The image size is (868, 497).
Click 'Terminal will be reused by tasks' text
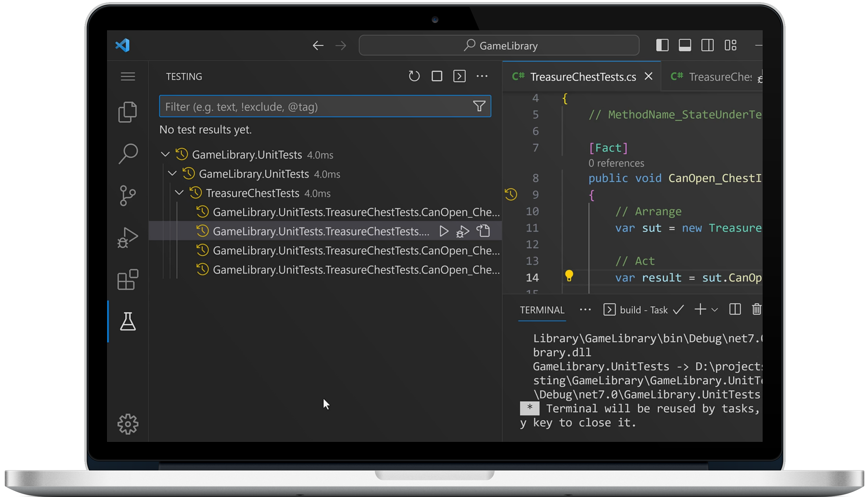(653, 408)
